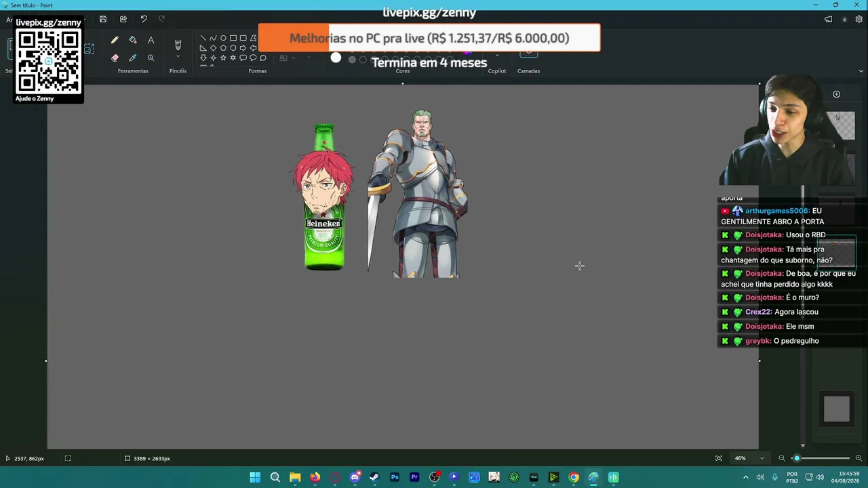Fit canvas to window icon in status bar
The width and height of the screenshot is (868, 488).
tap(719, 458)
